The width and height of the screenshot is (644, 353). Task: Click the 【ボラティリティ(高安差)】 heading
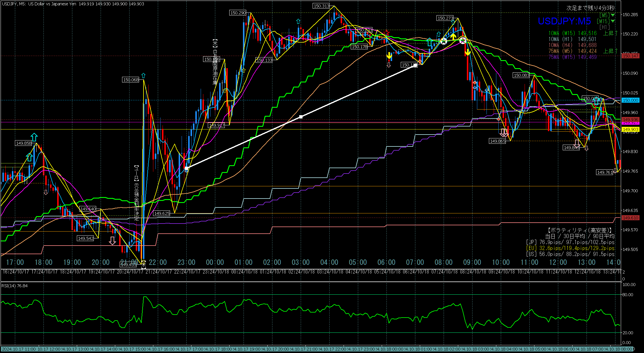[580, 230]
